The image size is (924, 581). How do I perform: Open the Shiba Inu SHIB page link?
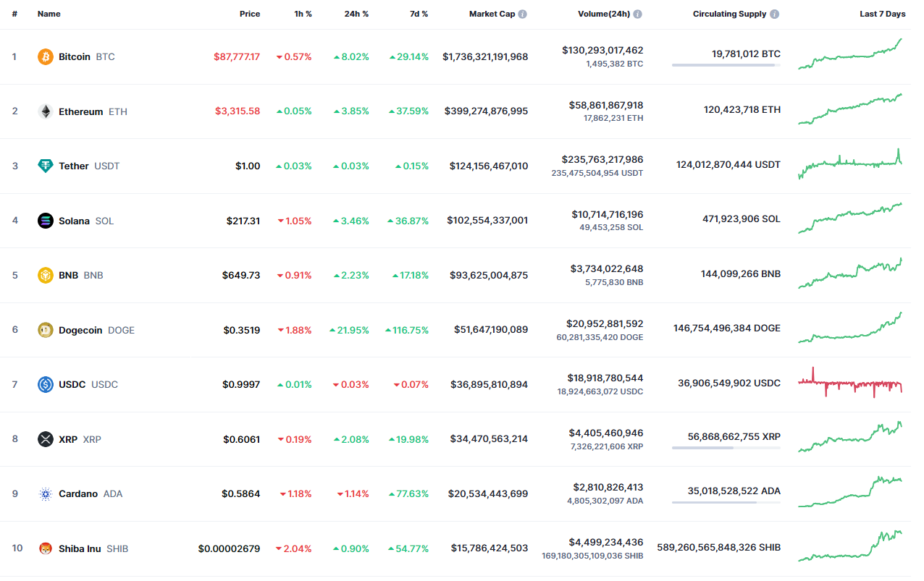click(x=83, y=548)
